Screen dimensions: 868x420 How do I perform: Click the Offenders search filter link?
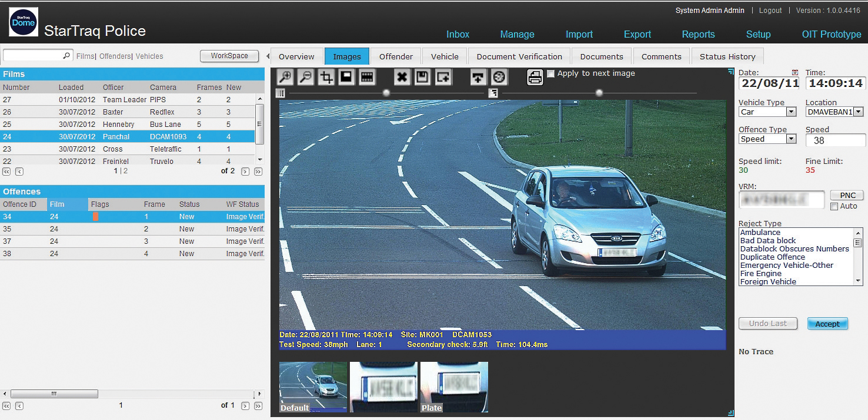tap(115, 56)
